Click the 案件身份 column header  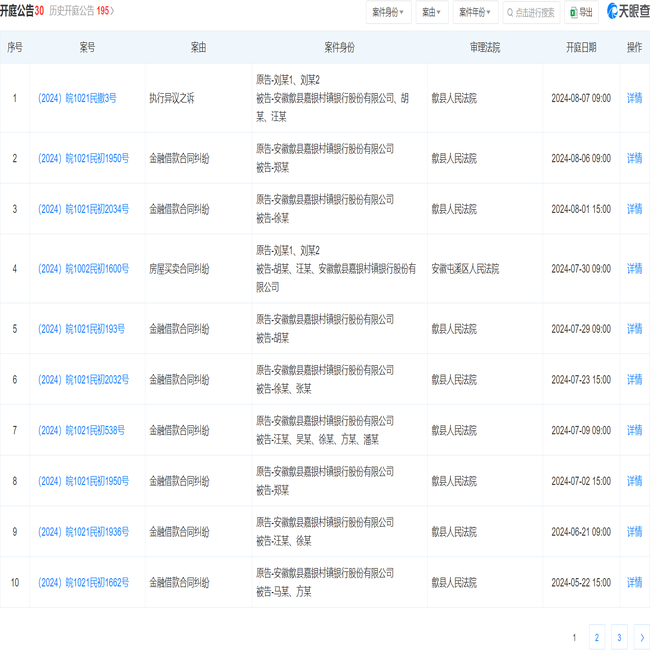coord(340,48)
